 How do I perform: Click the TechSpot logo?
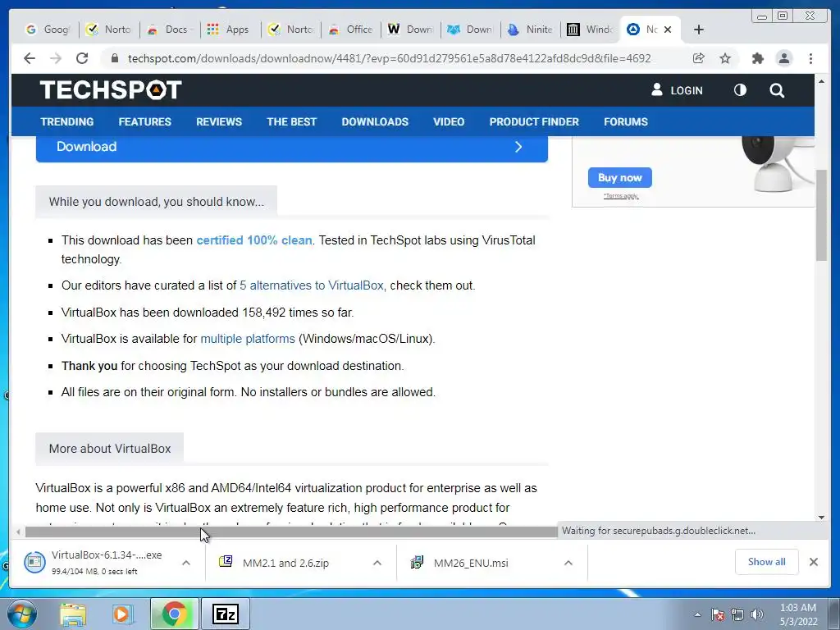point(111,90)
